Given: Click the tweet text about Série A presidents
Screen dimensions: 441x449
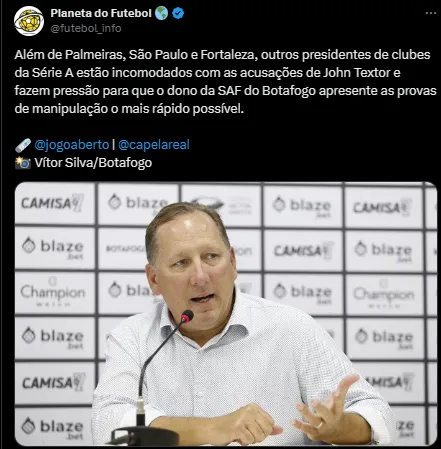Looking at the screenshot, I should pos(225,82).
